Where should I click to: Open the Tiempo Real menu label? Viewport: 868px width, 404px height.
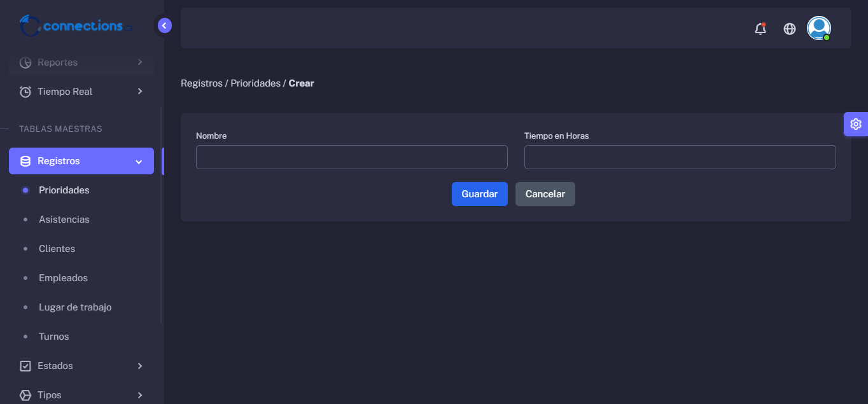pyautogui.click(x=65, y=92)
